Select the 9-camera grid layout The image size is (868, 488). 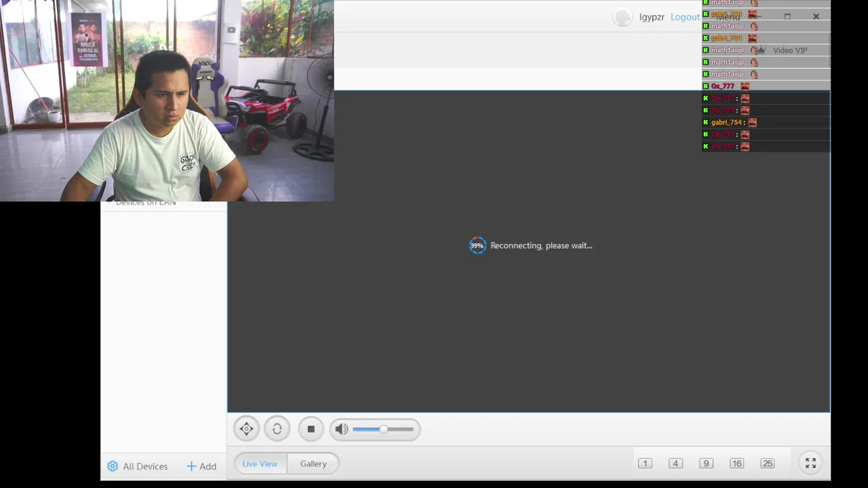706,464
